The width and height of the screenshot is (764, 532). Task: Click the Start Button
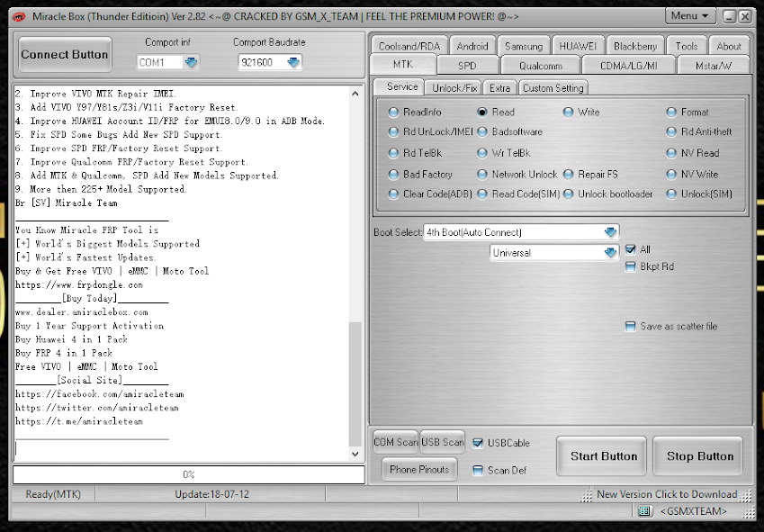pyautogui.click(x=603, y=456)
